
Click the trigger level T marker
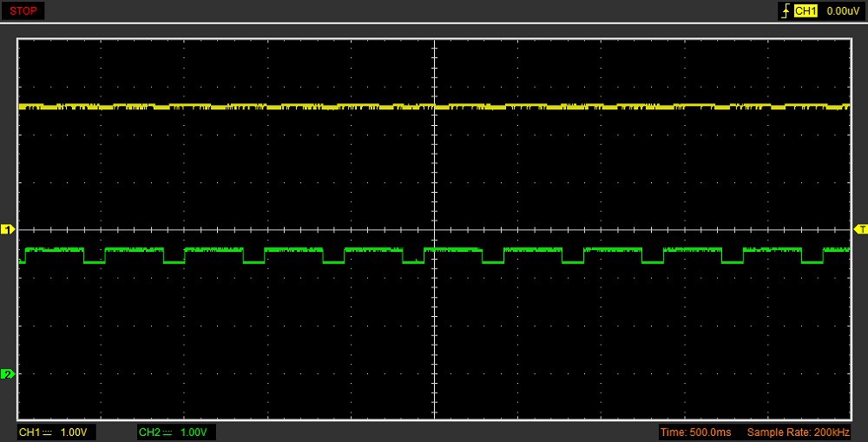coord(861,229)
